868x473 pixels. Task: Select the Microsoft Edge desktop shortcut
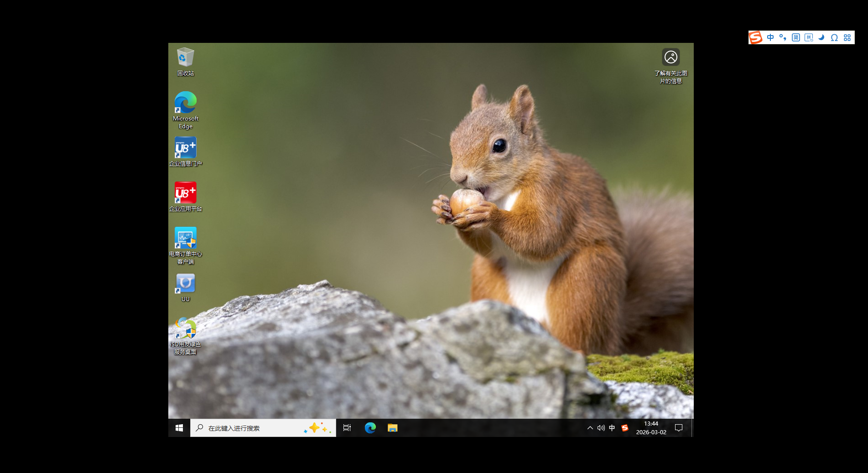[x=186, y=110]
